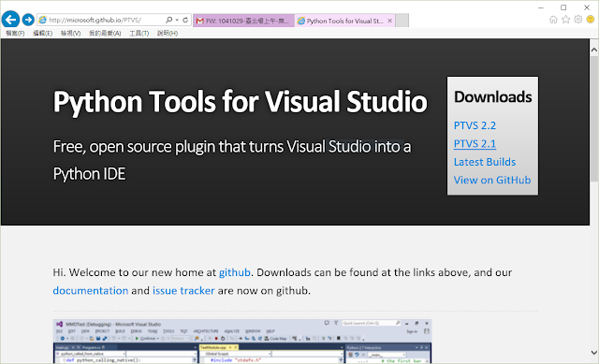Click the browser Back arrow button
Image resolution: width=599 pixels, height=364 pixels.
[10, 19]
